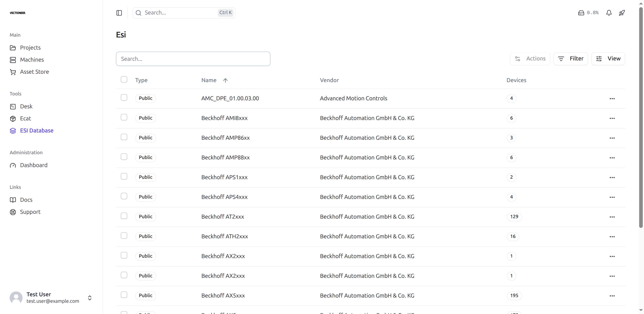Open row menu for Beckhoff AMI8xxx
The height and width of the screenshot is (314, 644).
click(x=612, y=118)
